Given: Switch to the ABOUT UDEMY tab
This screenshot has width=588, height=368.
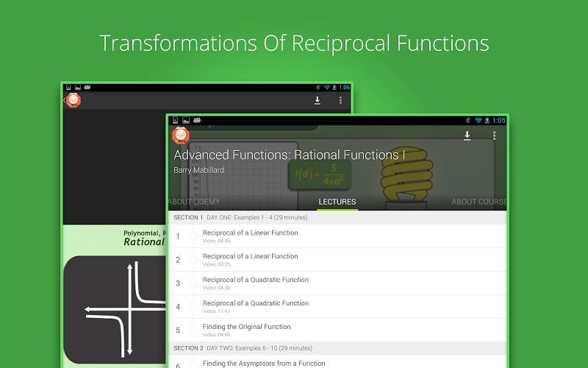Looking at the screenshot, I should tap(193, 202).
